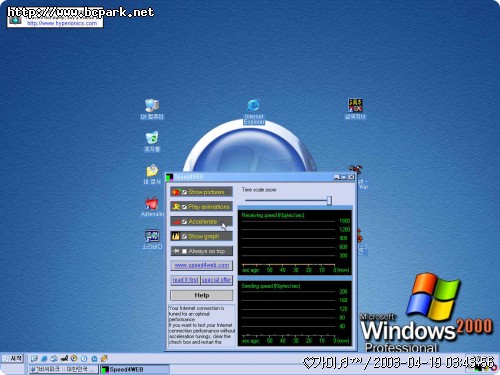Open the 소리바다 desktop shortcut icon
This screenshot has width=500, height=375.
point(152,239)
